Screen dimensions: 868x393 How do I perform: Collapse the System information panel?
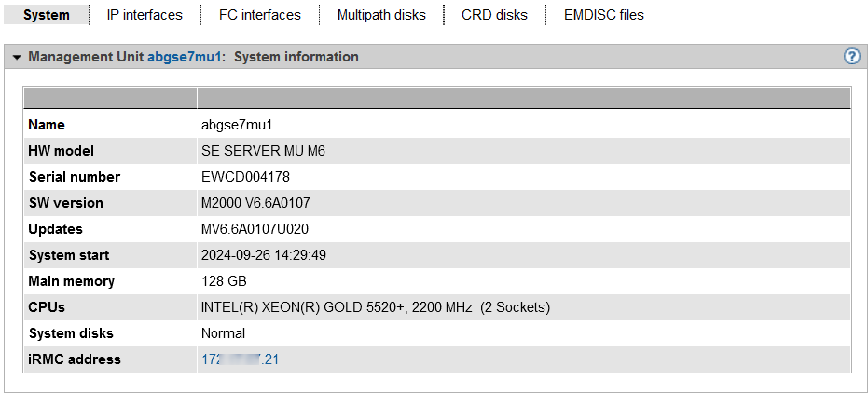pos(17,57)
